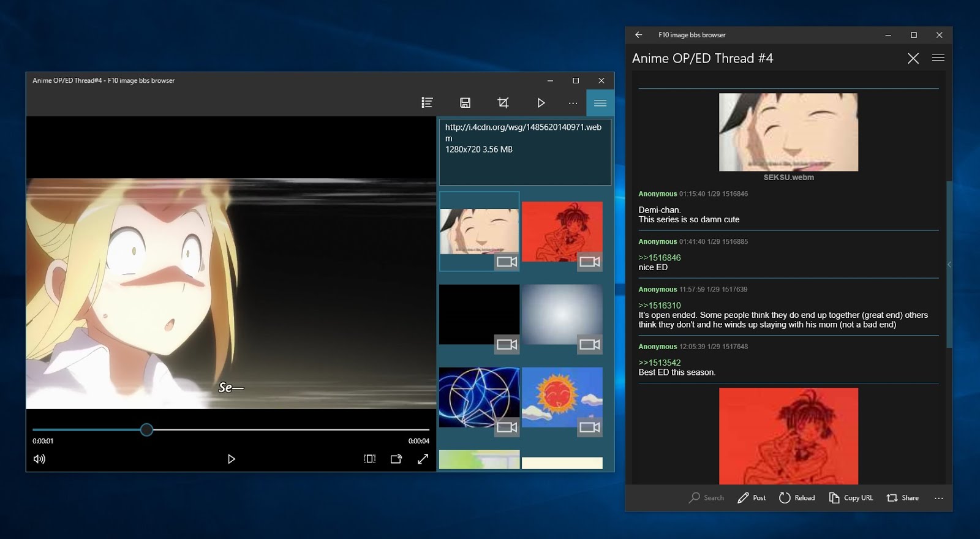Click the end of the seek bar track
Image resolution: width=980 pixels, height=539 pixels.
point(428,430)
